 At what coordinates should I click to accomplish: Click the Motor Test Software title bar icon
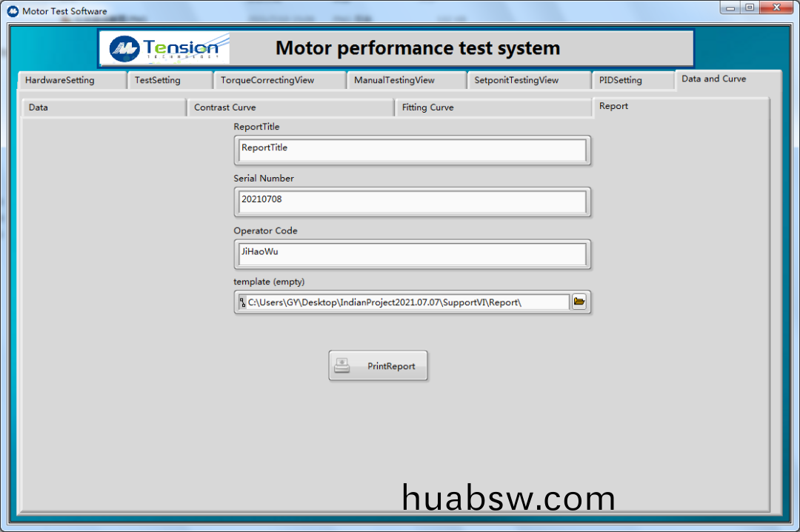point(13,11)
